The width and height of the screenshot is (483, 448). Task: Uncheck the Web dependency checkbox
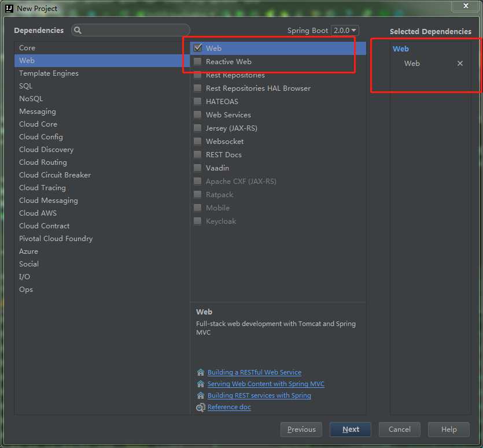(198, 48)
